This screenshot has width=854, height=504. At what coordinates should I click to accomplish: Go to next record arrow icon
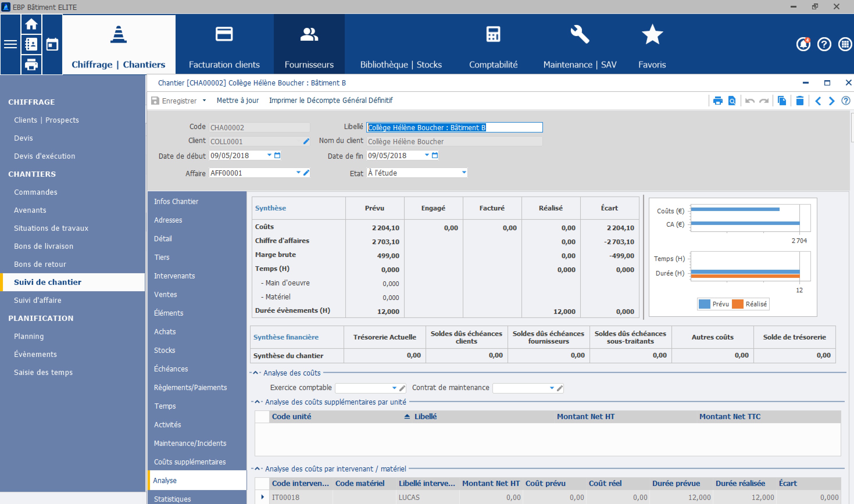(832, 101)
